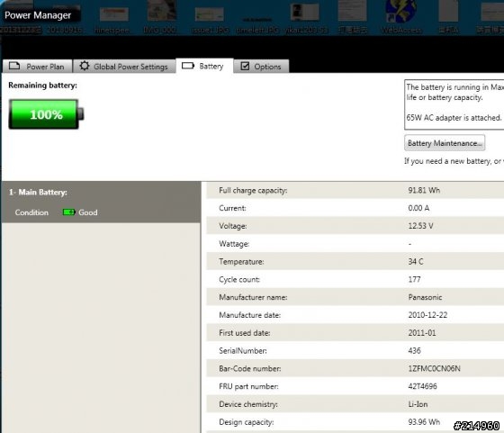Viewport: 504px width, 433px height.
Task: Click the battery status message box
Action: point(454,104)
